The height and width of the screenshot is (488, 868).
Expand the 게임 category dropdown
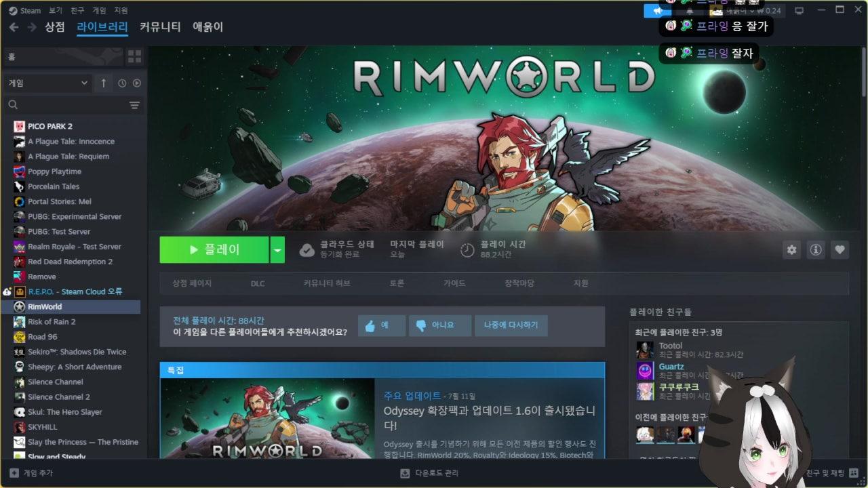47,83
